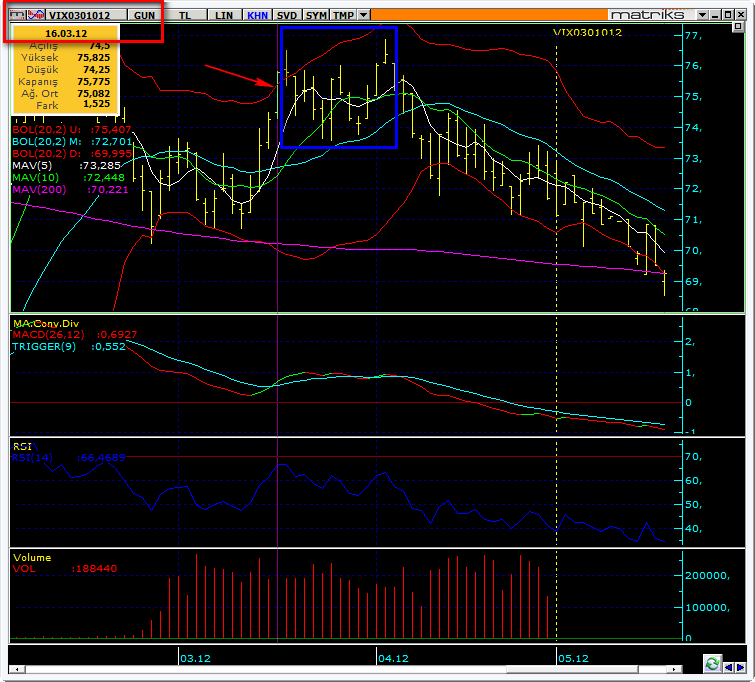
Task: Click the Kapanış value 75,775
Action: [93, 82]
